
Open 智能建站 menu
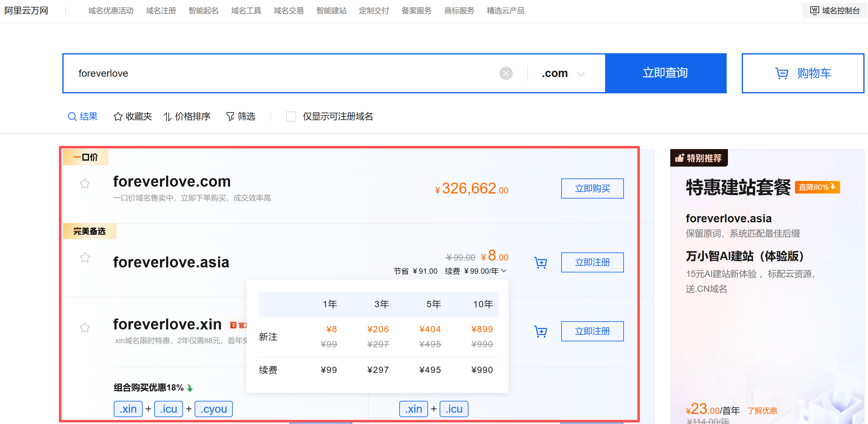tap(331, 11)
